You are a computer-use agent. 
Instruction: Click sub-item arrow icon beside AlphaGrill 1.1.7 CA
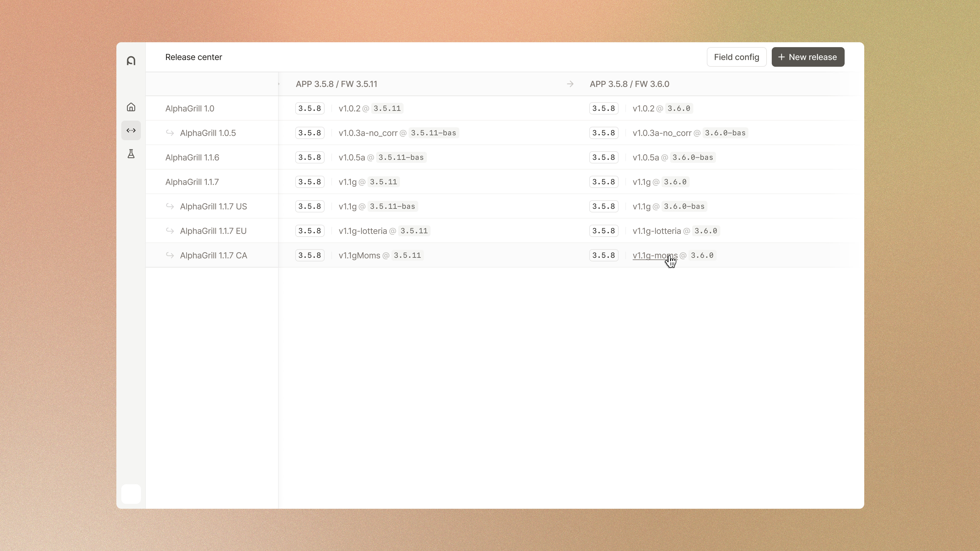pos(170,255)
